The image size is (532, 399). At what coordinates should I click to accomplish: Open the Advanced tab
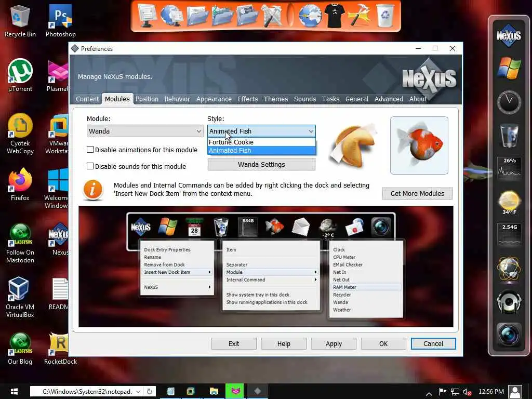coord(389,99)
